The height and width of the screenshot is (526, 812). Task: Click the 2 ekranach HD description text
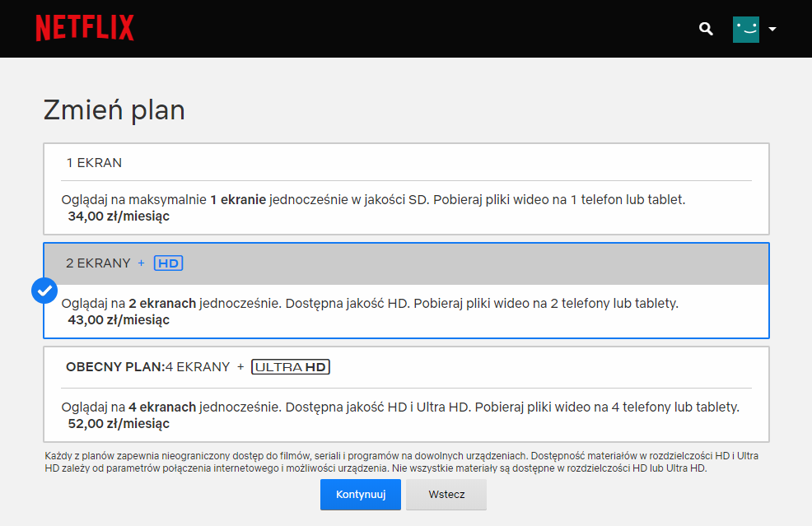pos(370,304)
